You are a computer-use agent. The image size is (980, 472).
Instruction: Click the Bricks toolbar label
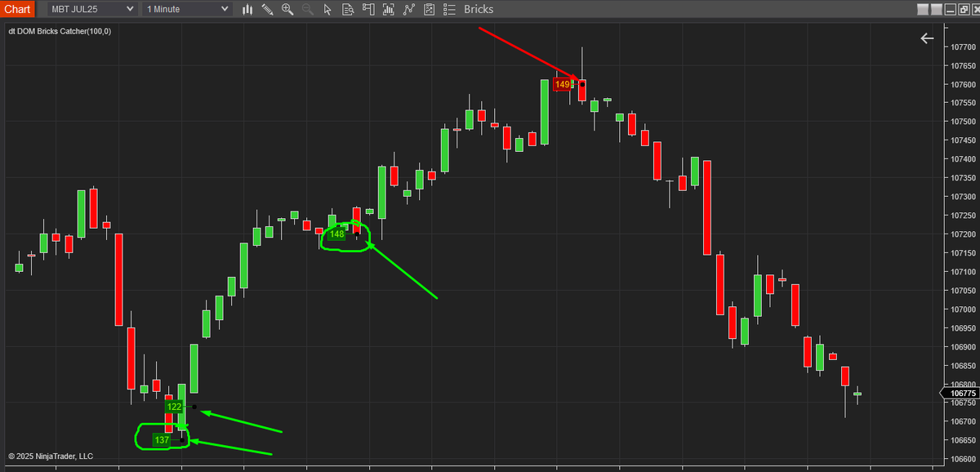point(479,10)
